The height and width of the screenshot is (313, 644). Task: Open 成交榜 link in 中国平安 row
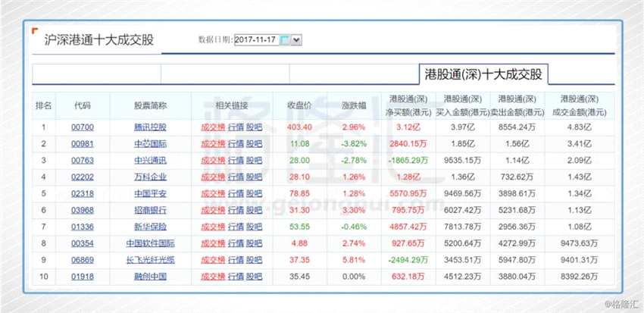[213, 193]
